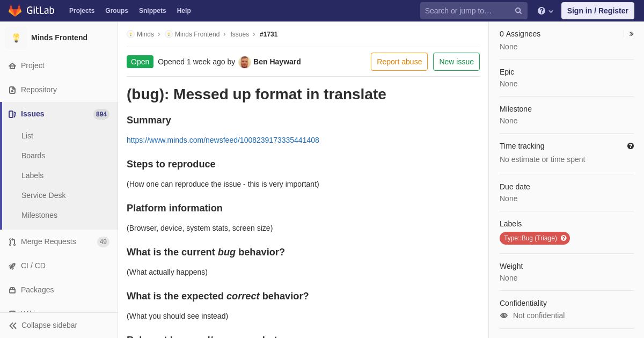This screenshot has width=644, height=338.
Task: Open the minds.com newsfeed URL link
Action: click(223, 140)
